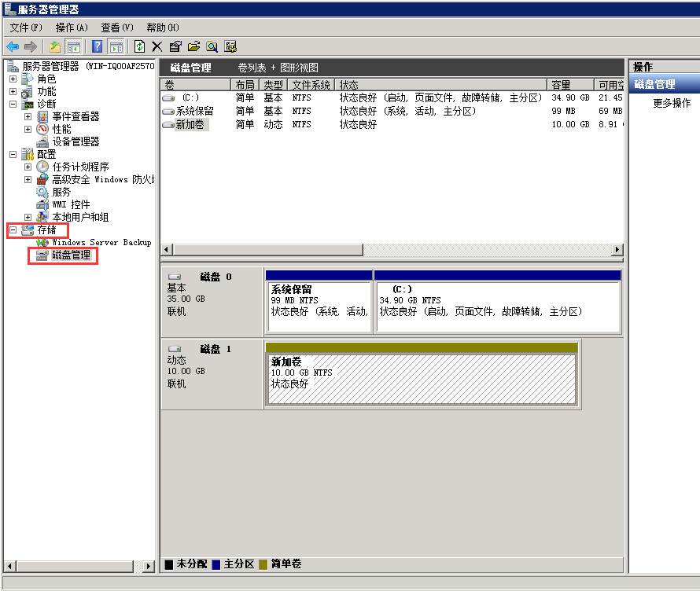Image resolution: width=700 pixels, height=591 pixels.
Task: Open the 操作(A) menu
Action: point(71,28)
